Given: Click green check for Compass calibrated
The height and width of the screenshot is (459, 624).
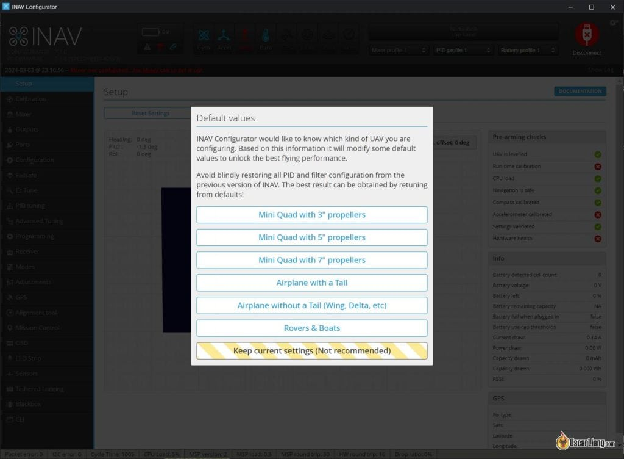Looking at the screenshot, I should (598, 203).
